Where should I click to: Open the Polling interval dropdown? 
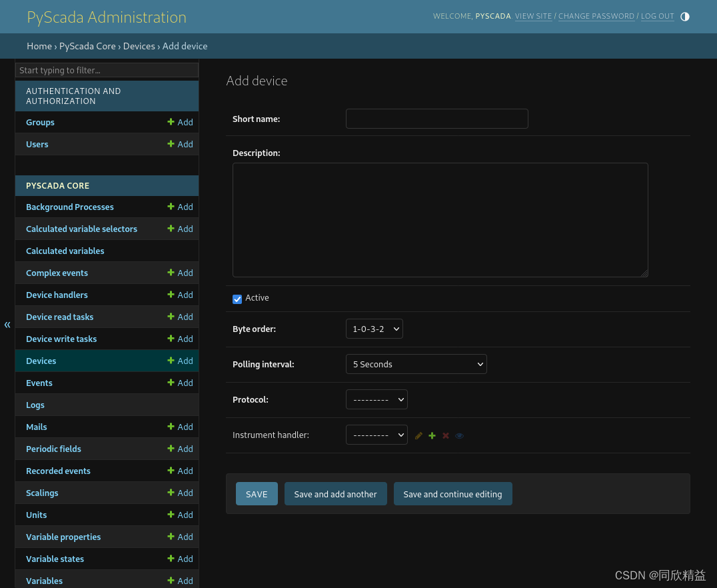click(x=416, y=364)
